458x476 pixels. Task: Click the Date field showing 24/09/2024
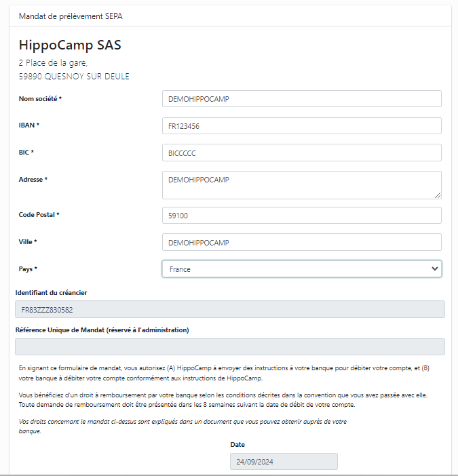(x=284, y=462)
